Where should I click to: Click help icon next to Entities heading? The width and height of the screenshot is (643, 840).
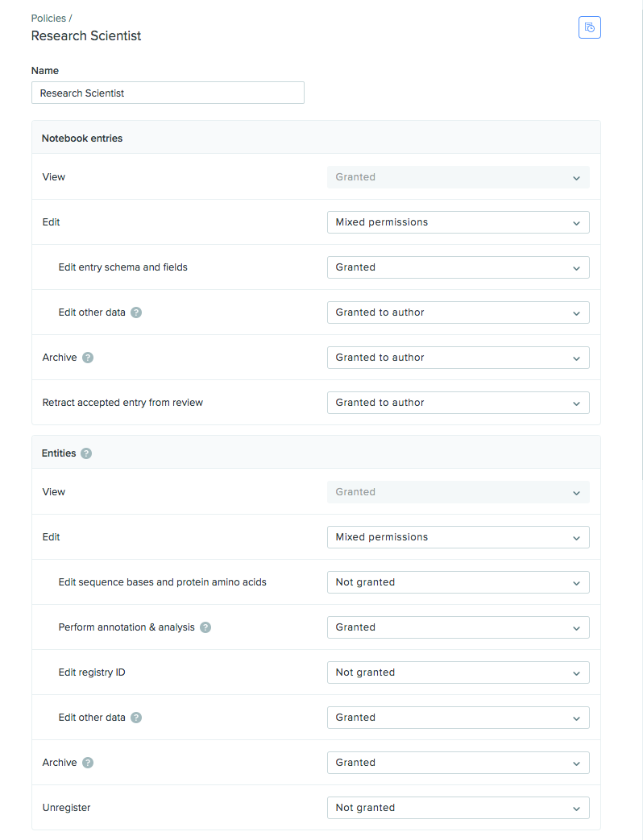[86, 453]
